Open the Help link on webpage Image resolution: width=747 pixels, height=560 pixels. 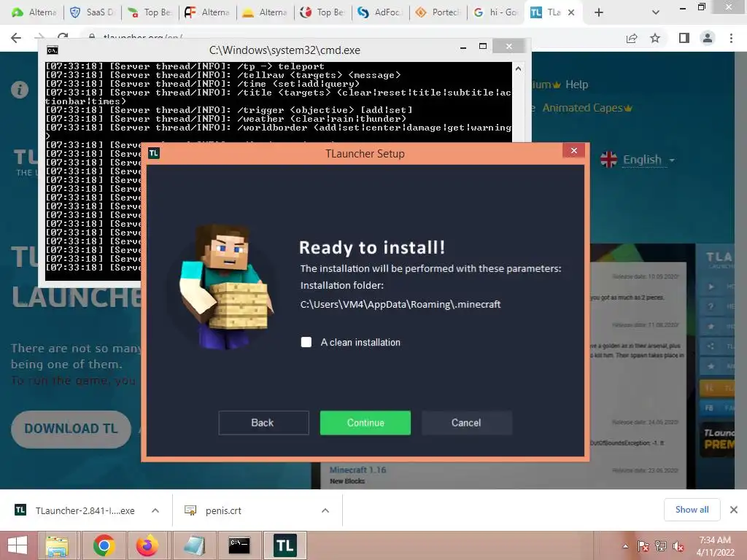[x=576, y=85]
